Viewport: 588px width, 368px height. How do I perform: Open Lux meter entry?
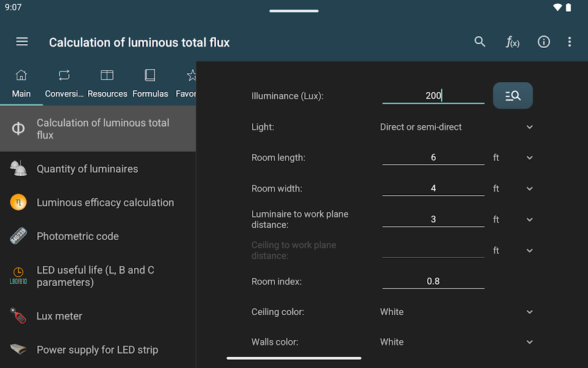pyautogui.click(x=98, y=316)
